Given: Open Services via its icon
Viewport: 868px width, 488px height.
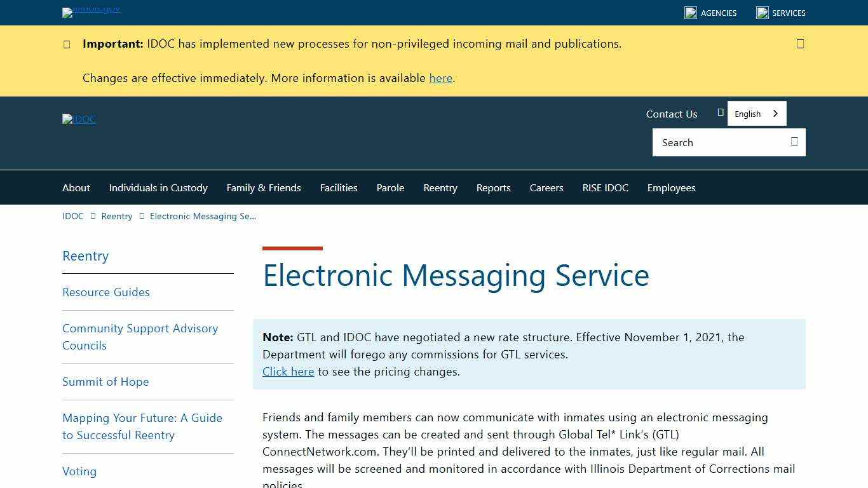Looking at the screenshot, I should pos(761,12).
